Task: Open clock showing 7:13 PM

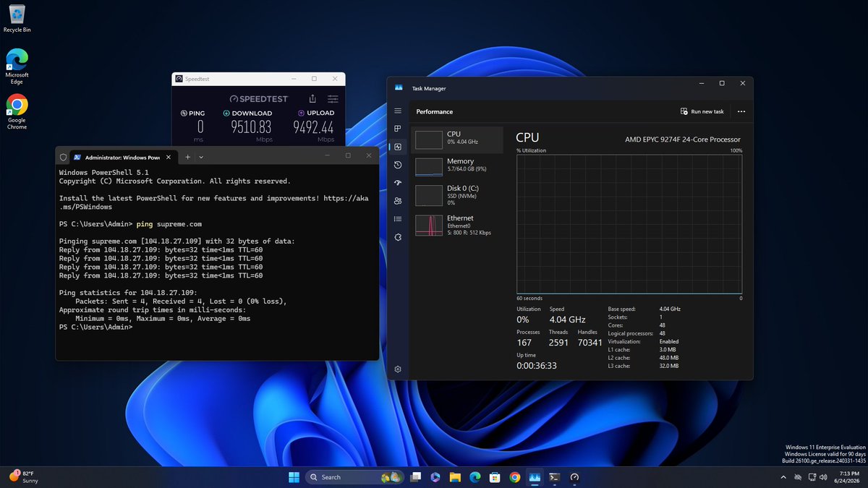Action: (846, 477)
